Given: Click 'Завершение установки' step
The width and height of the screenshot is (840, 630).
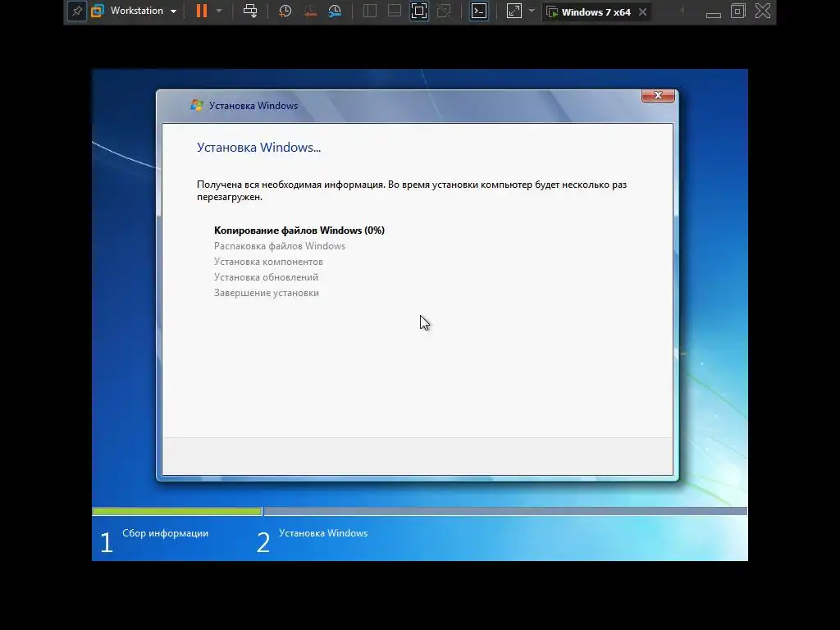Looking at the screenshot, I should pyautogui.click(x=267, y=293).
